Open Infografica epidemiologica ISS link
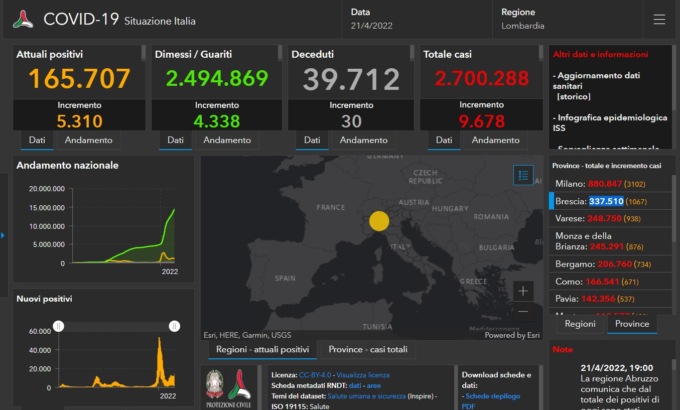The width and height of the screenshot is (680, 410). pyautogui.click(x=610, y=123)
